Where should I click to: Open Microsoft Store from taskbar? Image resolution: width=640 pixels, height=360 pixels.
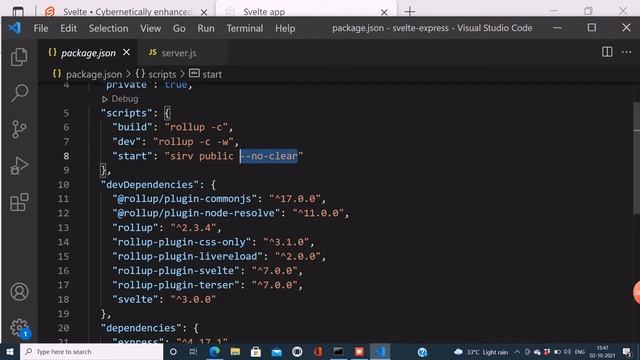(x=256, y=351)
